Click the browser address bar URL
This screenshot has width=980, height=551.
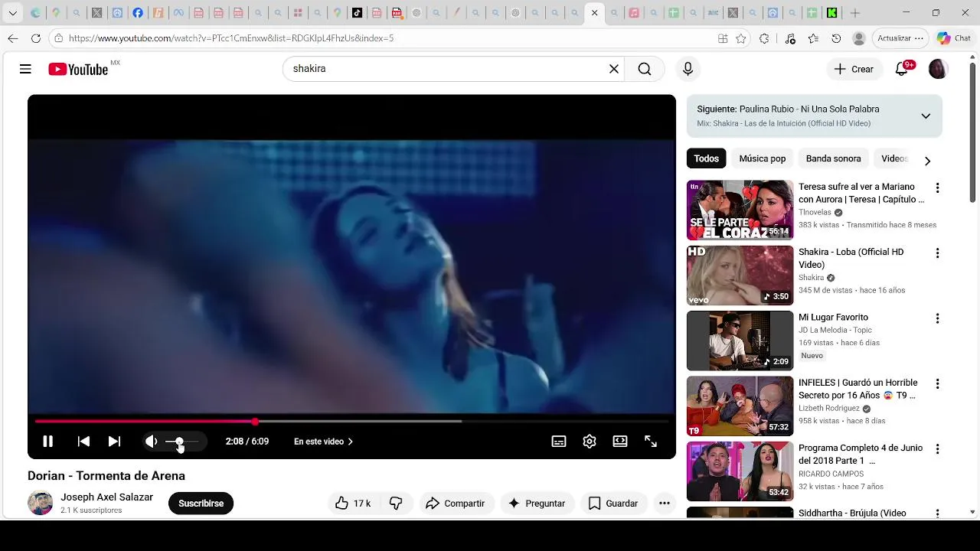pyautogui.click(x=230, y=38)
